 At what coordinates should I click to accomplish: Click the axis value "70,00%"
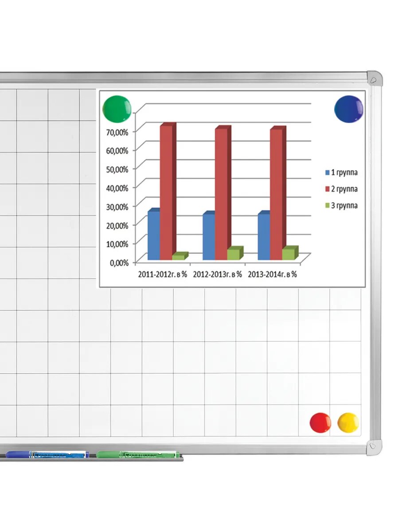(117, 132)
